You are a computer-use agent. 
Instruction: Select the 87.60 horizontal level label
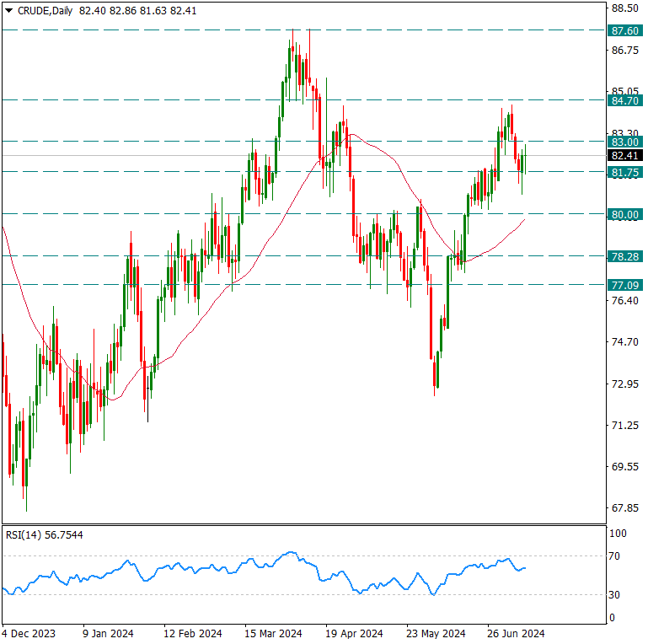(625, 30)
